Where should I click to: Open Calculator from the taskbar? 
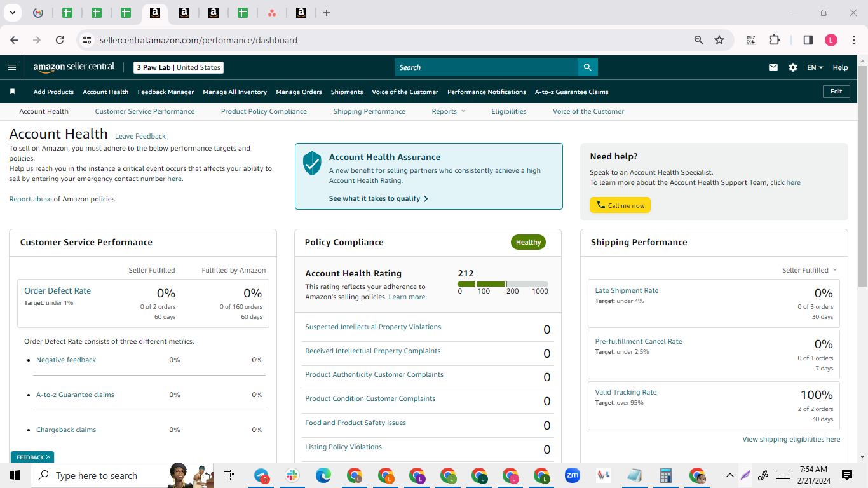pyautogui.click(x=666, y=475)
